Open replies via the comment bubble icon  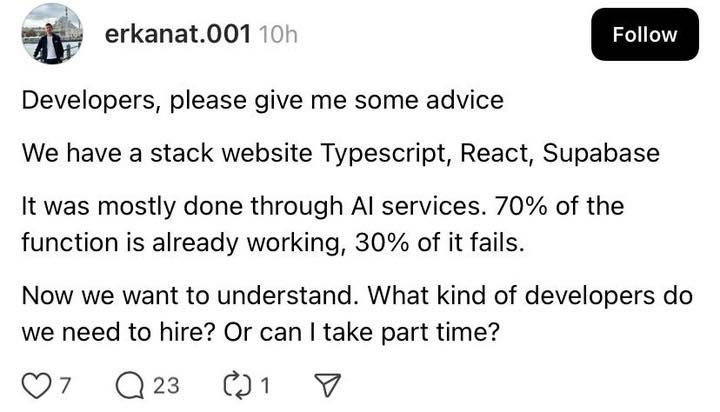(130, 386)
